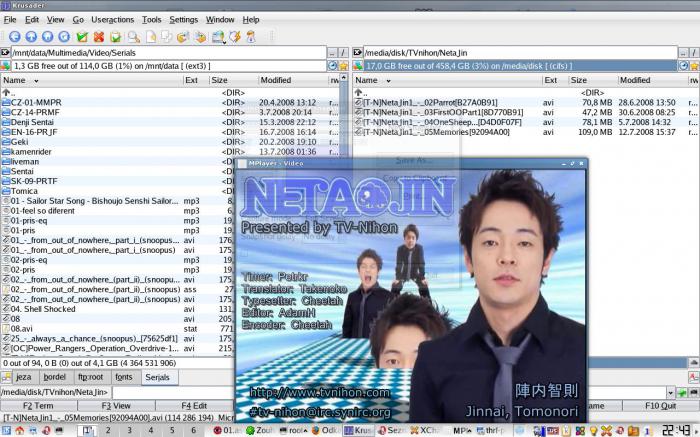Click the right path field /media/disk/TVnihon/NetaJin
Image resolution: width=700 pixels, height=437 pixels.
click(521, 53)
